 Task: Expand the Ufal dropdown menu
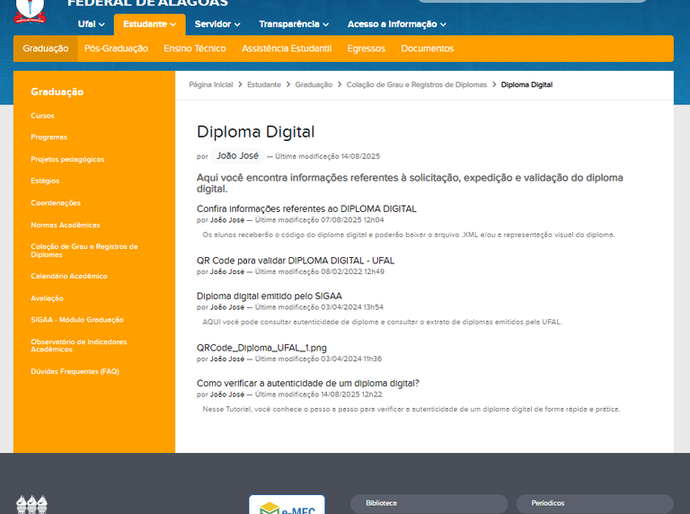pos(91,24)
